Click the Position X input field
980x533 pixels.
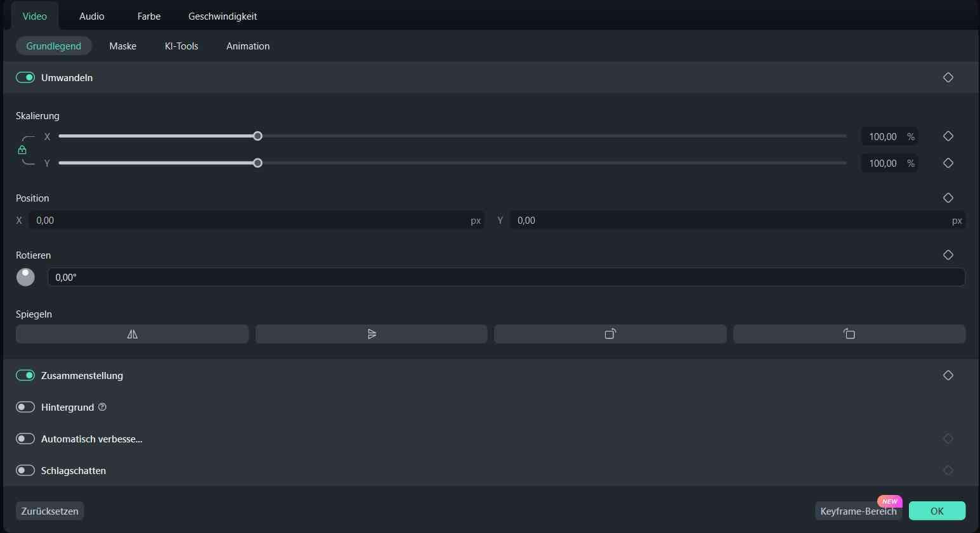click(256, 221)
